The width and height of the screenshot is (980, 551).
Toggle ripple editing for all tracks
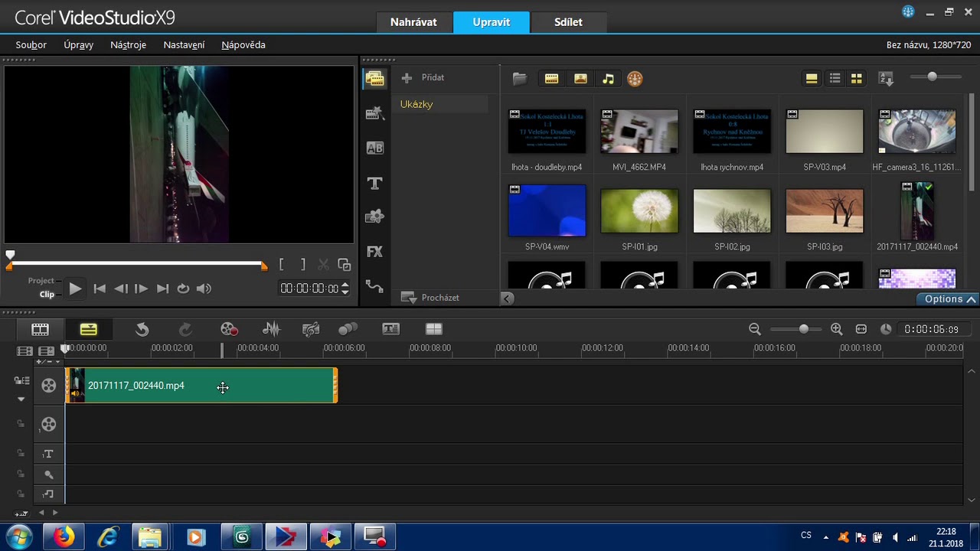point(21,380)
